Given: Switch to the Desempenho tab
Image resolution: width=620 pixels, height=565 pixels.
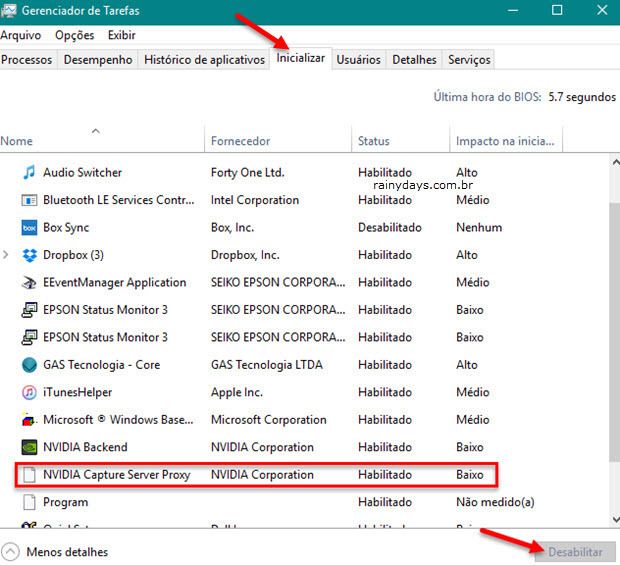Looking at the screenshot, I should tap(98, 60).
